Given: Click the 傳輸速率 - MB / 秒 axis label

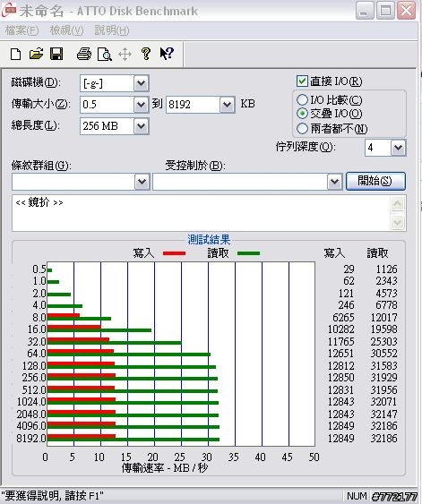Looking at the screenshot, I should (165, 467).
